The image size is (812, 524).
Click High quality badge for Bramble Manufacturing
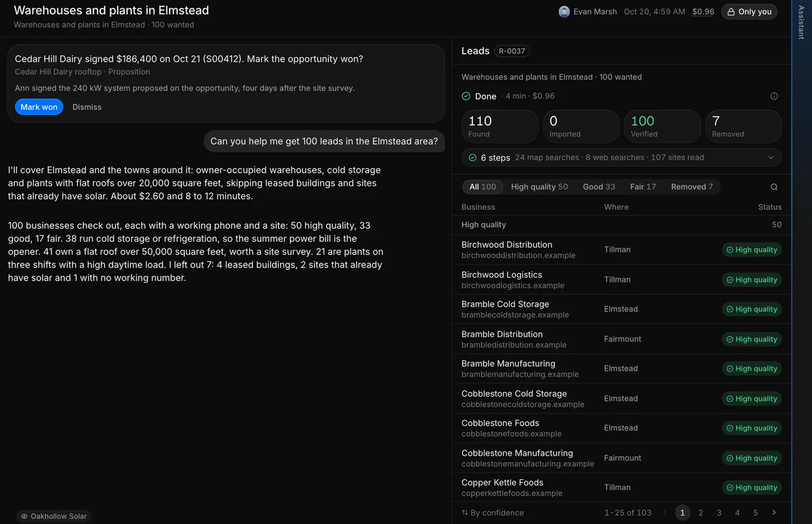[752, 369]
